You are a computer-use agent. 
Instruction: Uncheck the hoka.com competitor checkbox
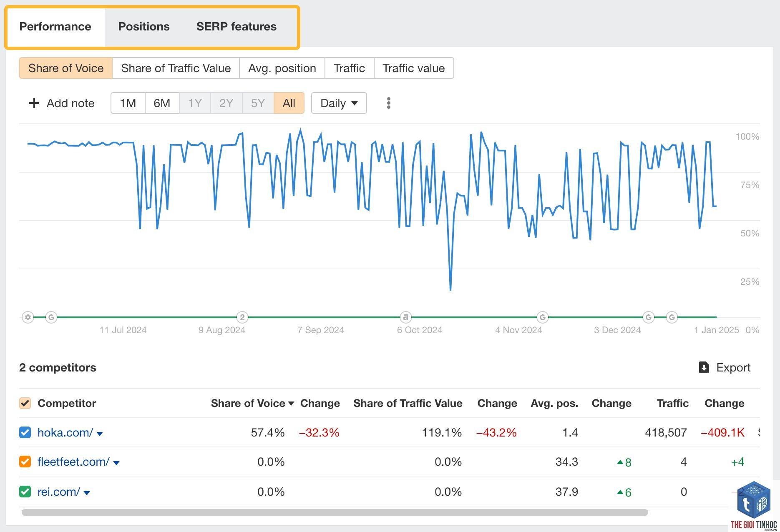(x=25, y=432)
